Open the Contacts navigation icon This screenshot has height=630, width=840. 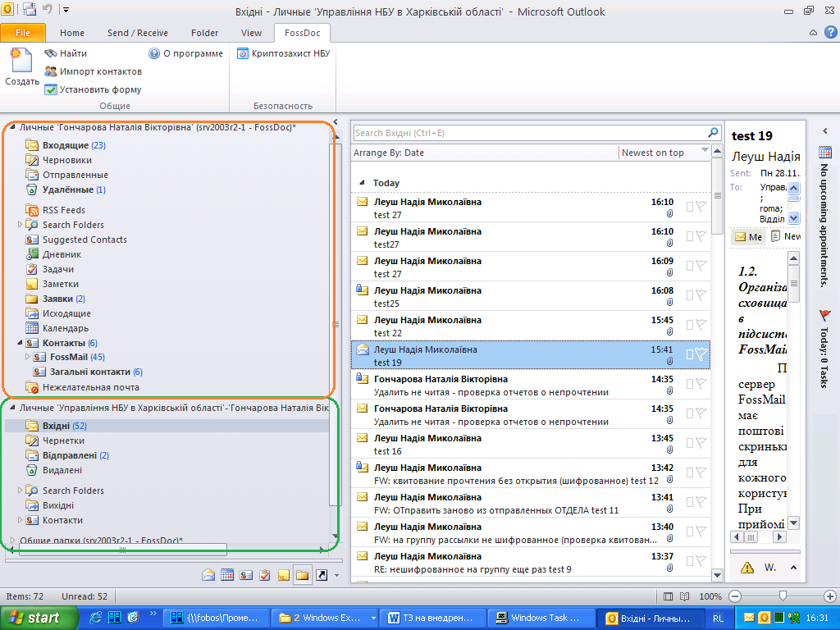(246, 575)
